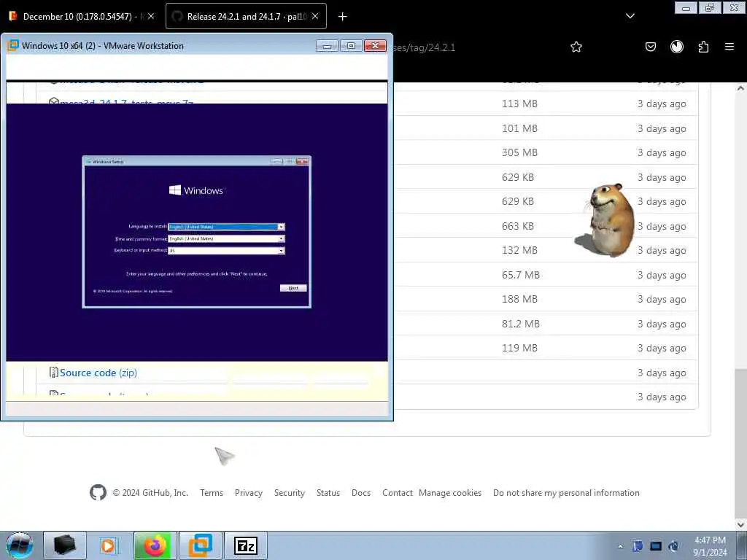Click Manage cookies in the footer
This screenshot has height=560, width=747.
point(450,493)
